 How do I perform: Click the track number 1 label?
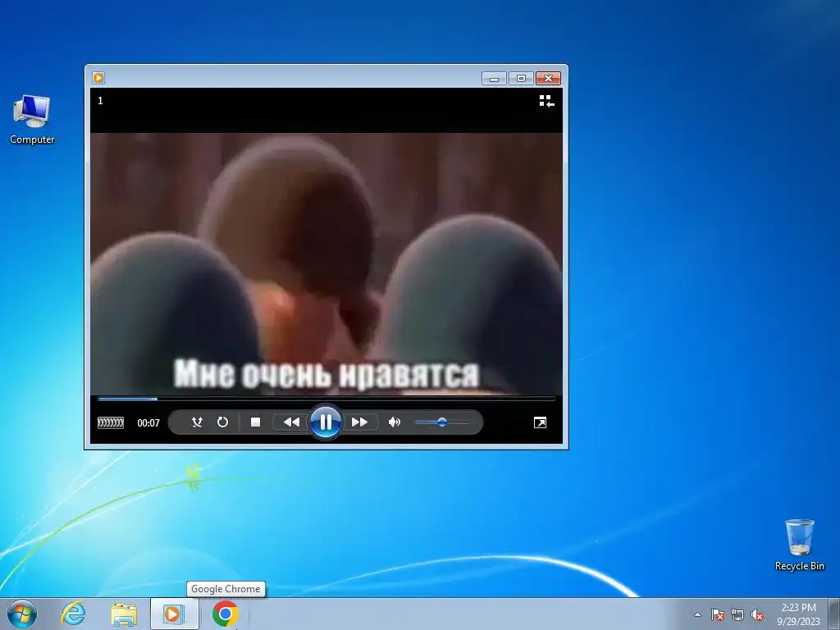pyautogui.click(x=100, y=101)
